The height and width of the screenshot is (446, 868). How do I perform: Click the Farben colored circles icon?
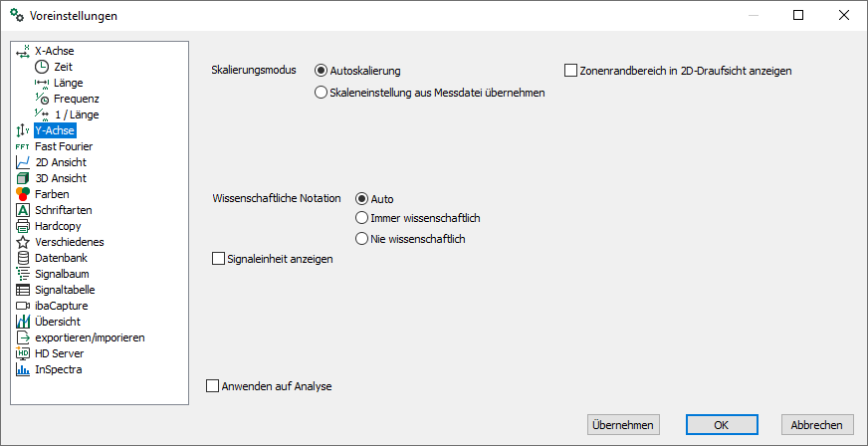click(x=23, y=194)
